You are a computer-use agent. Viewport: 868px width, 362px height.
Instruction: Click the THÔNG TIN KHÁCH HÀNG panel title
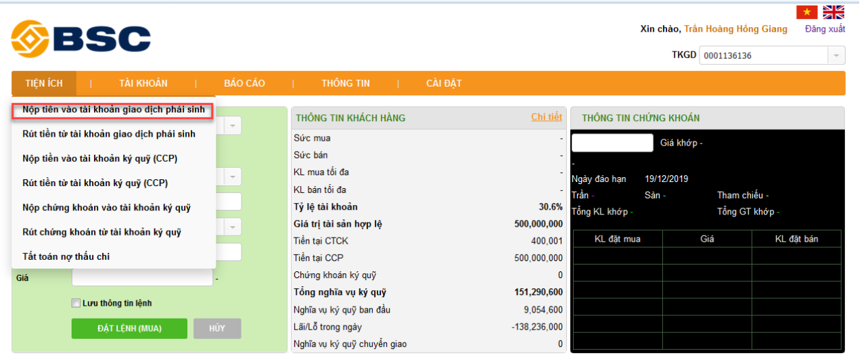pyautogui.click(x=351, y=118)
